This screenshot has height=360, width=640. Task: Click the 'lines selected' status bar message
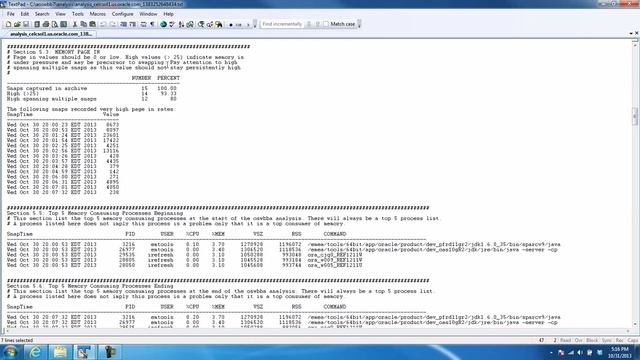[17, 340]
